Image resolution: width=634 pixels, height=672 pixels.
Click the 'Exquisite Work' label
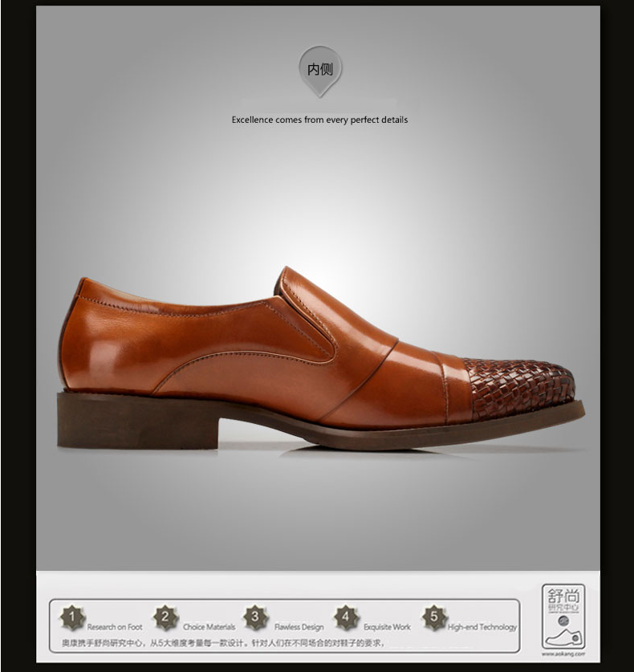point(387,627)
